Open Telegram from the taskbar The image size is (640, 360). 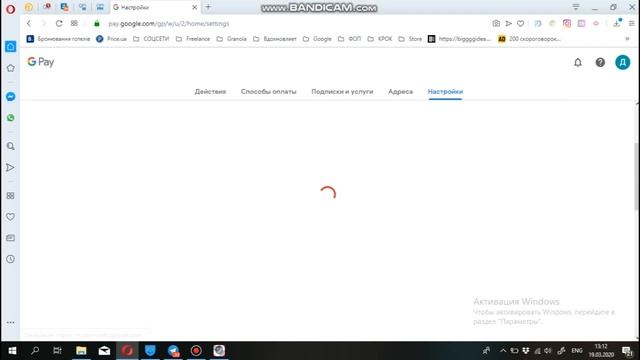[173, 351]
